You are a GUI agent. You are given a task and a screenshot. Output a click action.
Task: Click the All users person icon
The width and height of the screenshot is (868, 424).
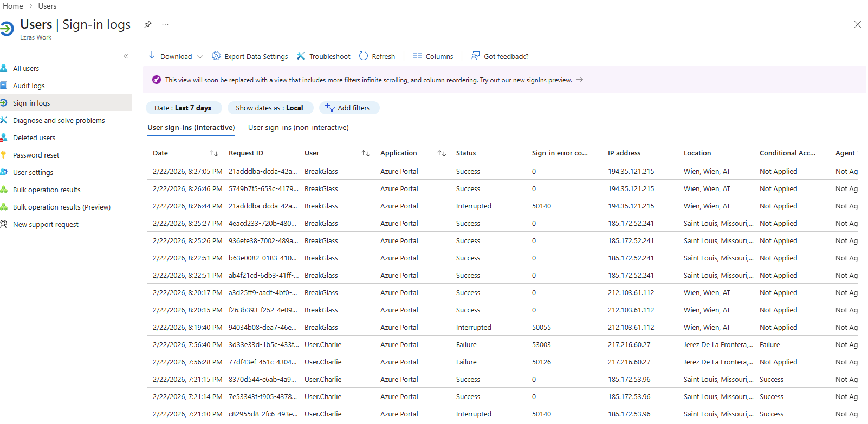(x=3, y=68)
